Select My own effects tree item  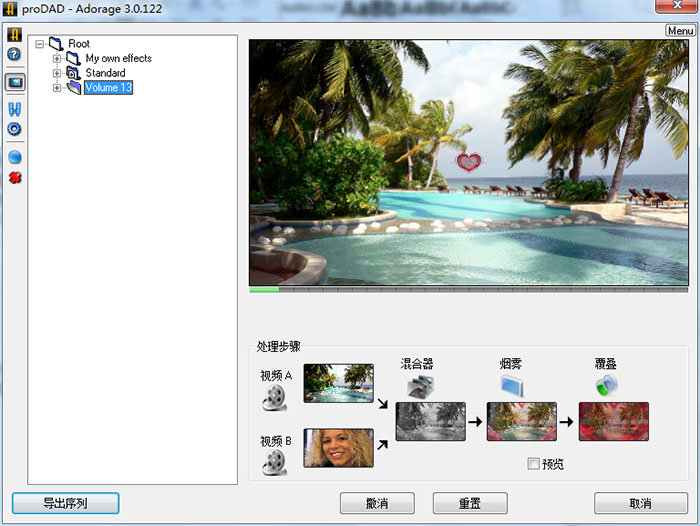(118, 58)
